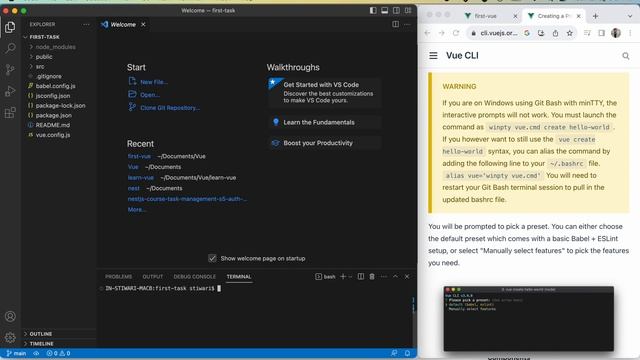Click the Explorer more actions ellipsis
Screen dimensions: 640x360
(x=86, y=24)
